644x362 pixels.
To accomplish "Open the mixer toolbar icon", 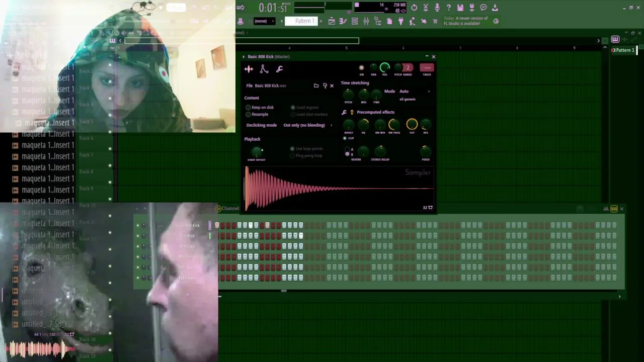I will tap(366, 21).
